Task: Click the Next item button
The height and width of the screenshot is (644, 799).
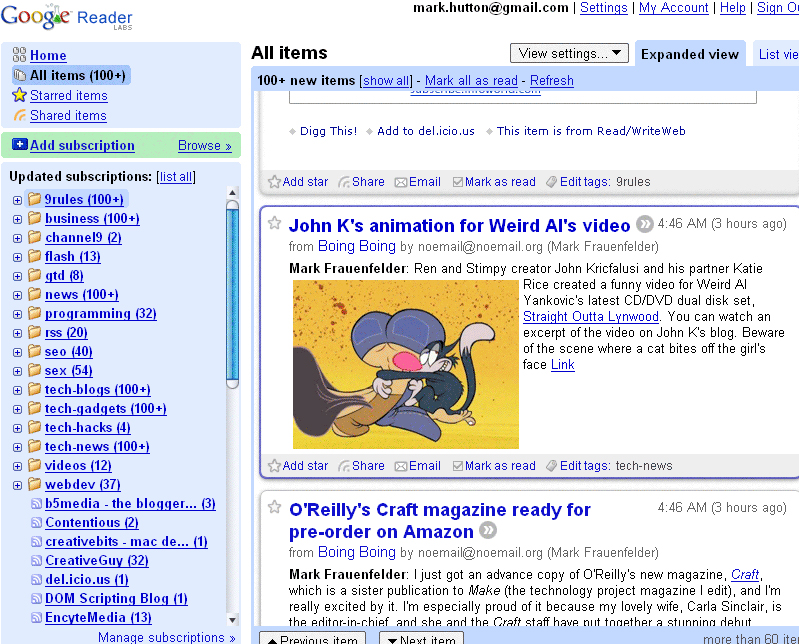Action: [x=421, y=639]
